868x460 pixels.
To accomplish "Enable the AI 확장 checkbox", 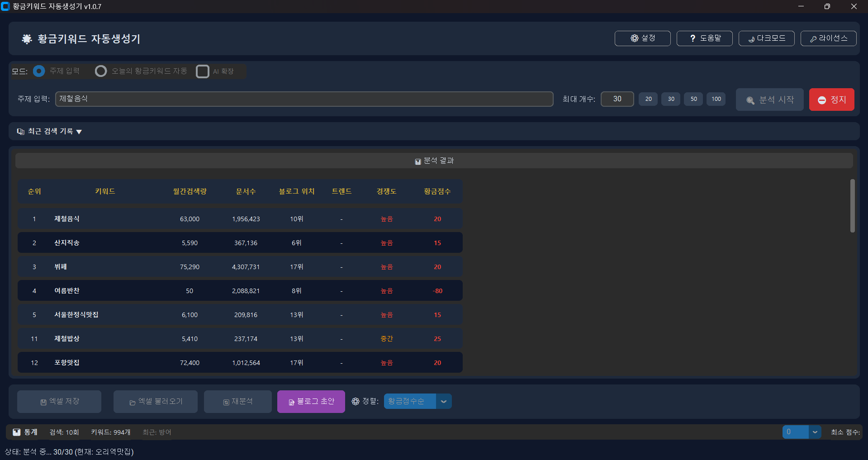I will click(x=203, y=71).
